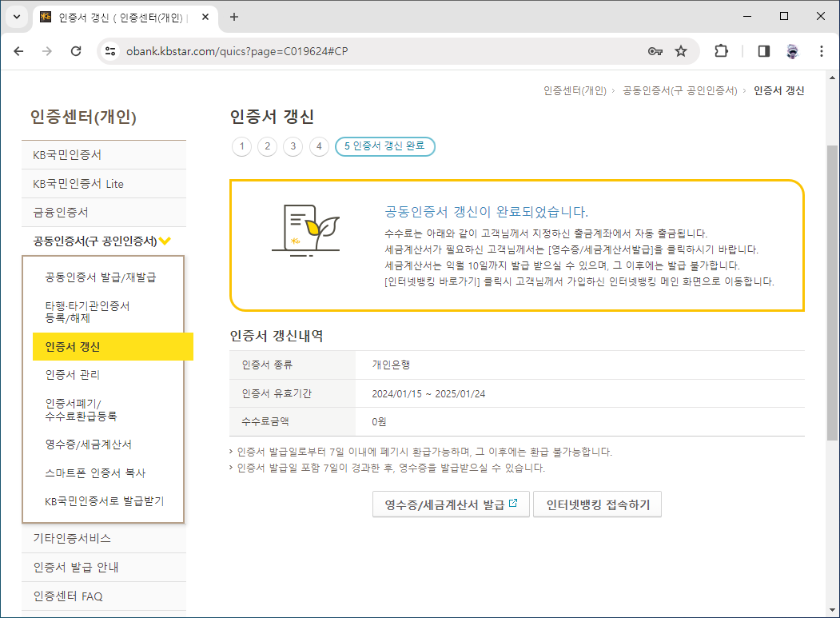
Task: Select the 인증서 갱신 browser tab
Action: (125, 17)
